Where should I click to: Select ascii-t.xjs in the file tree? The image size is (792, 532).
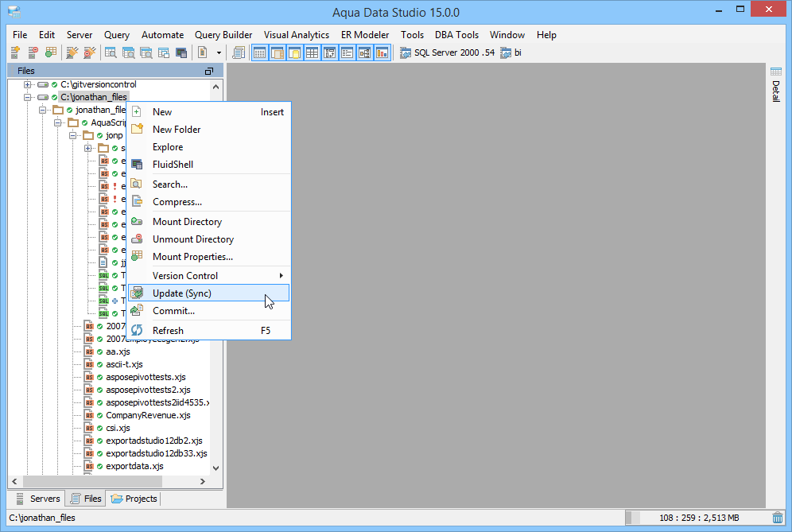(x=124, y=364)
